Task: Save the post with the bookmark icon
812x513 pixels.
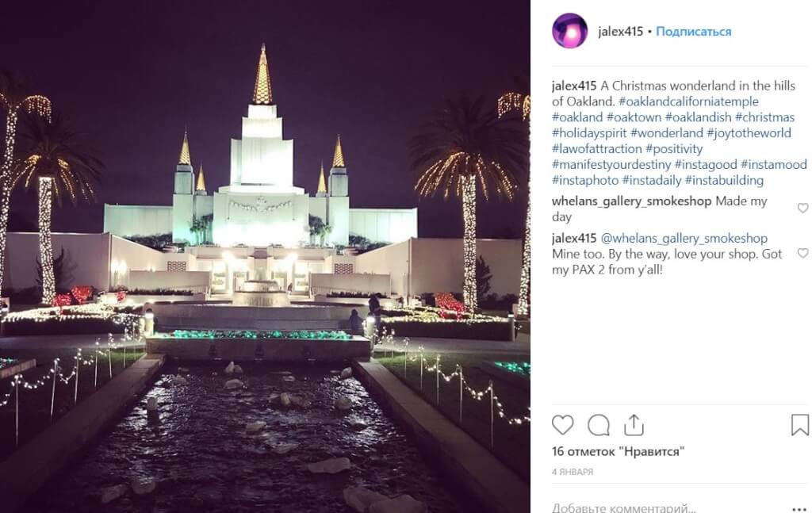Action: click(799, 425)
